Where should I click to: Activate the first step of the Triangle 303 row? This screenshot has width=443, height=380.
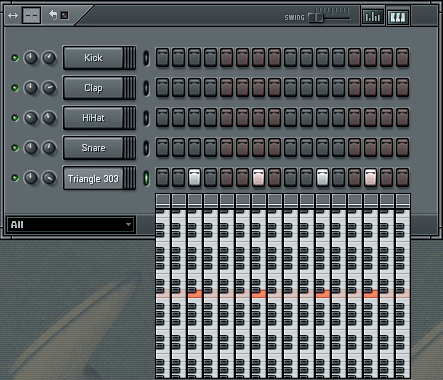click(162, 178)
